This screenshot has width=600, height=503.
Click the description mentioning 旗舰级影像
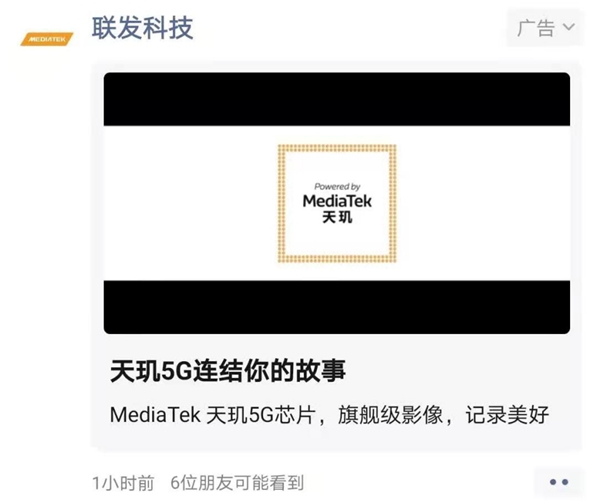coord(329,415)
